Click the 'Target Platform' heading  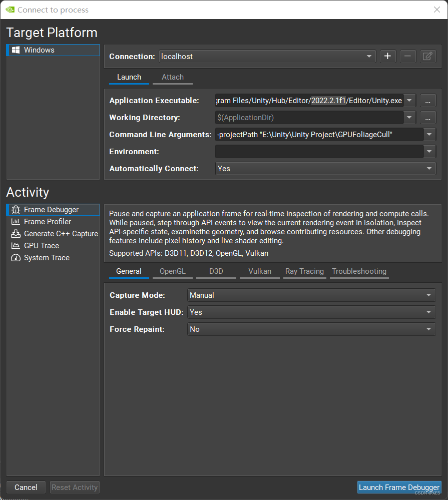pyautogui.click(x=52, y=33)
